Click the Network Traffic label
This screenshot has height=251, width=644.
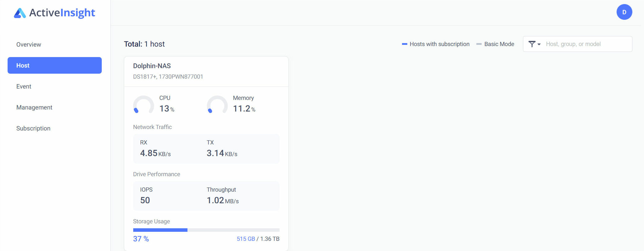[x=152, y=127]
